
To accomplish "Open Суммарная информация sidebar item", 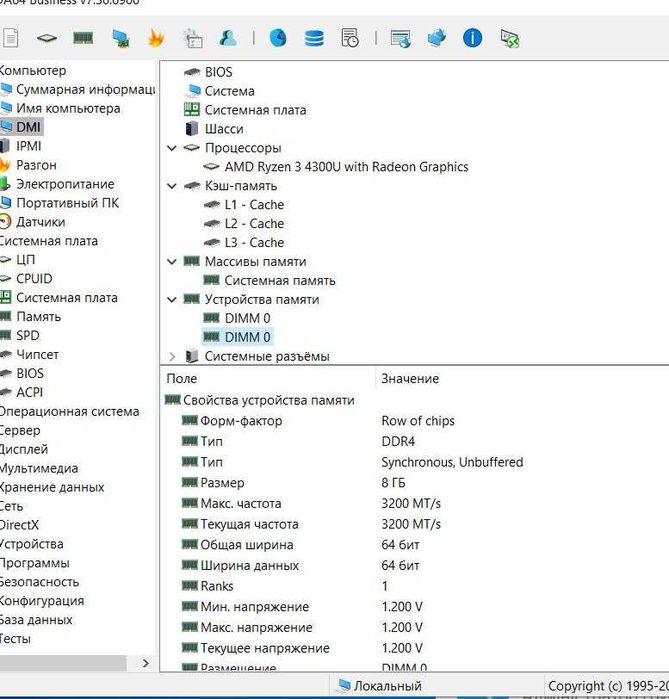I will click(x=85, y=89).
